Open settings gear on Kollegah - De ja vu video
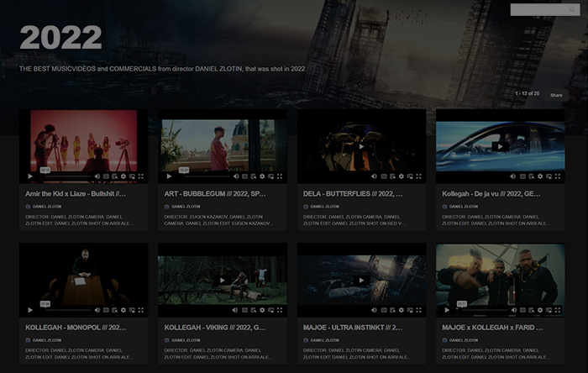 (x=540, y=176)
